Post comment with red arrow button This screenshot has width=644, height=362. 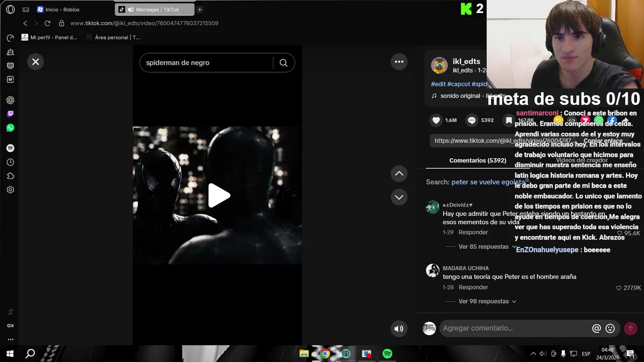(x=630, y=328)
